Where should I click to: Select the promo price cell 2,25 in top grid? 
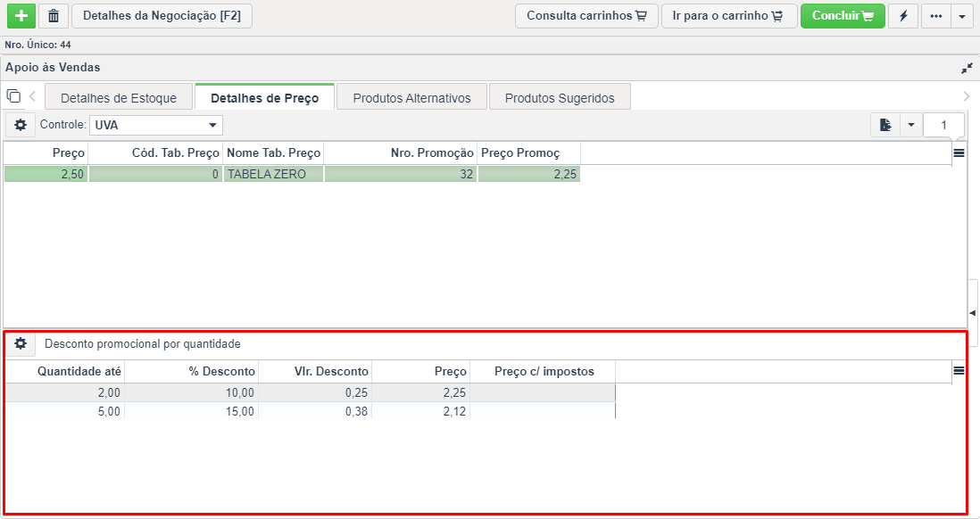pos(529,174)
